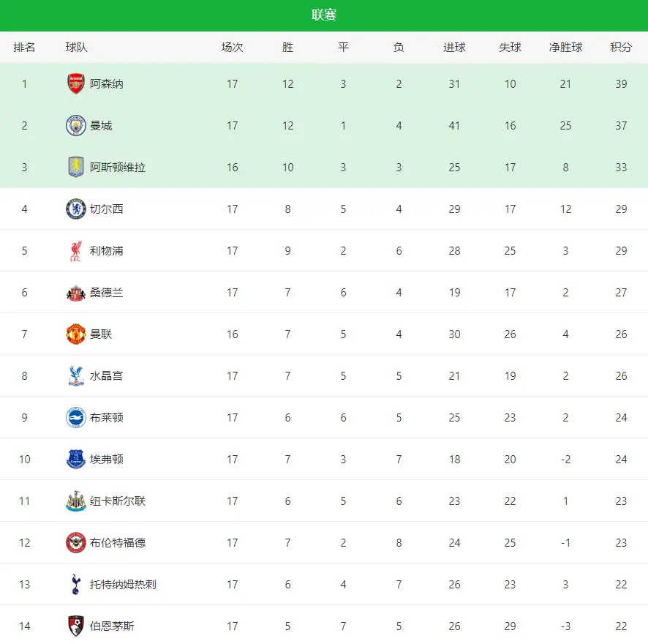
Task: Open the 水晶宫 team name link
Action: tap(107, 376)
